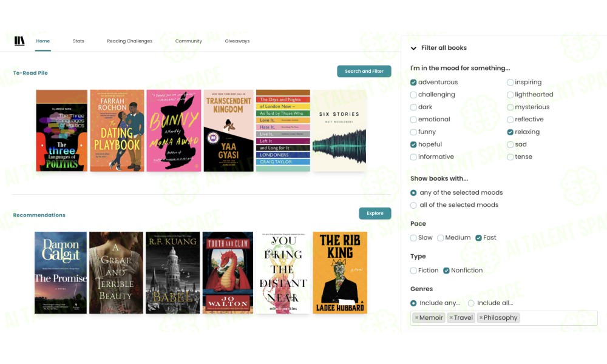
Task: Enable the tense mood filter
Action: 510,157
